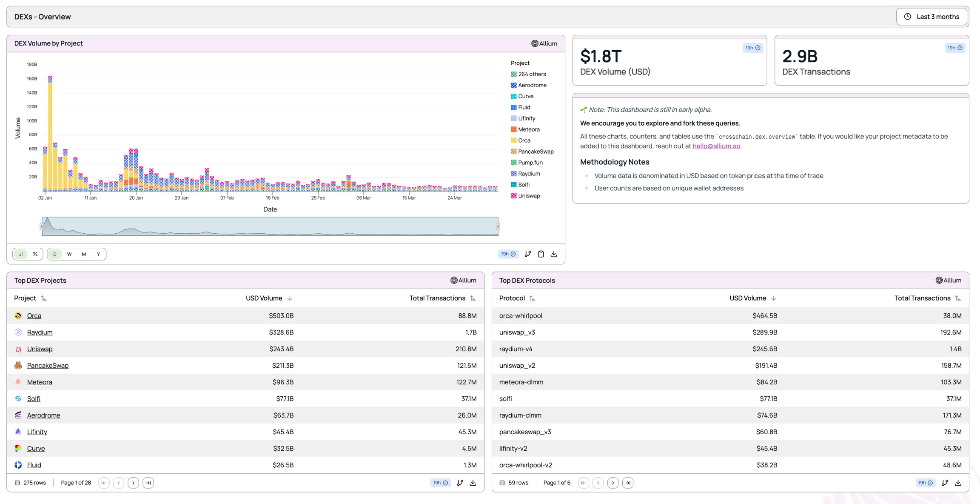The image size is (980, 504).
Task: Click the 275 rows count indicator
Action: 30,483
